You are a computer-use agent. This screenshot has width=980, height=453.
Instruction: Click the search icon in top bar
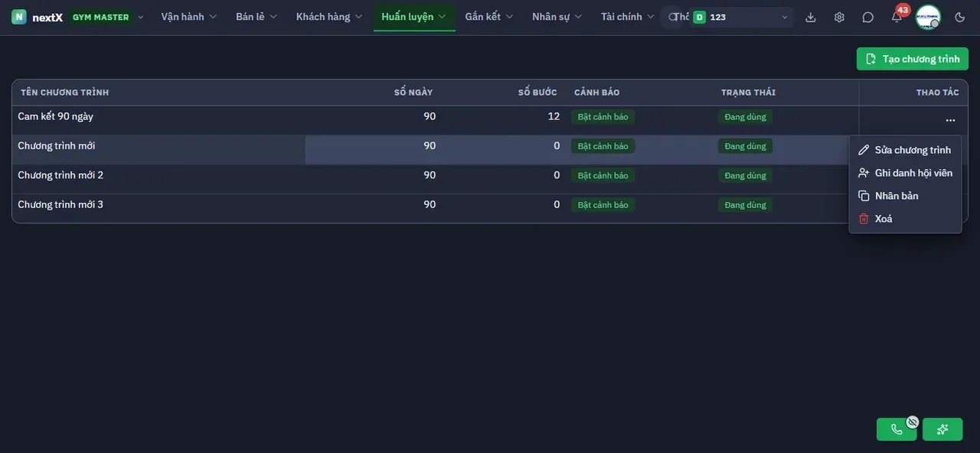point(672,17)
